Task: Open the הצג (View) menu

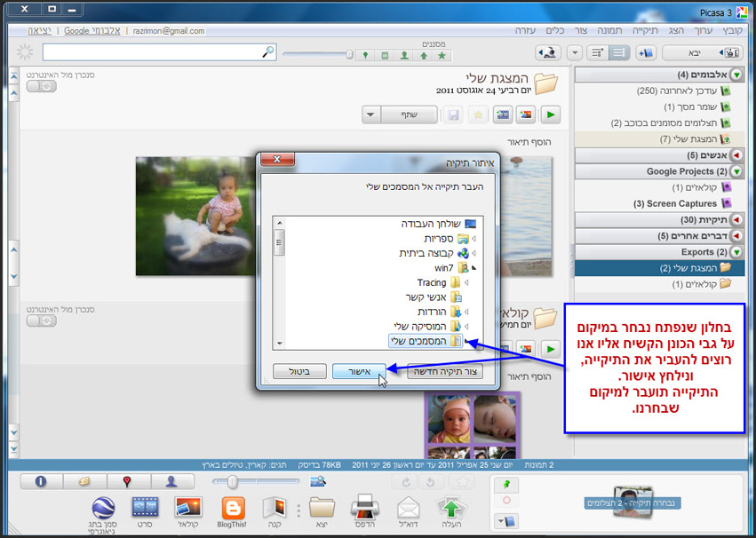Action: (676, 30)
